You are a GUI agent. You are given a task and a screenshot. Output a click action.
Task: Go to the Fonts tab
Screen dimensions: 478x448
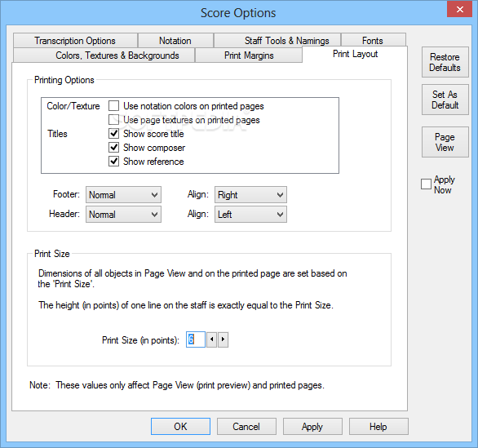[373, 41]
